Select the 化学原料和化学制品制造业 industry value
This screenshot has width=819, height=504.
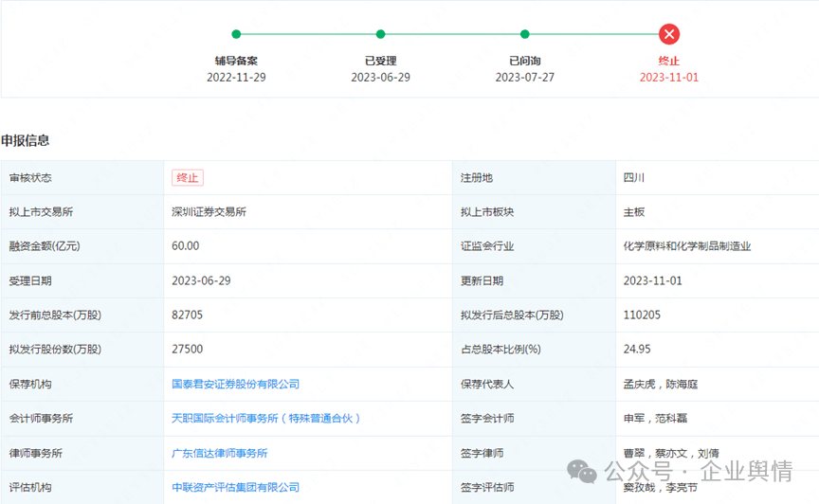click(687, 246)
